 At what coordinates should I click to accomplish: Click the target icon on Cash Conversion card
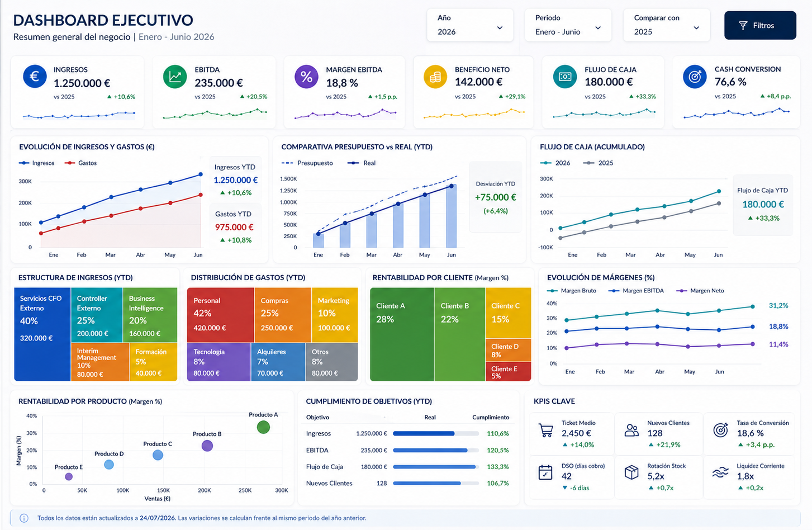[x=695, y=76]
